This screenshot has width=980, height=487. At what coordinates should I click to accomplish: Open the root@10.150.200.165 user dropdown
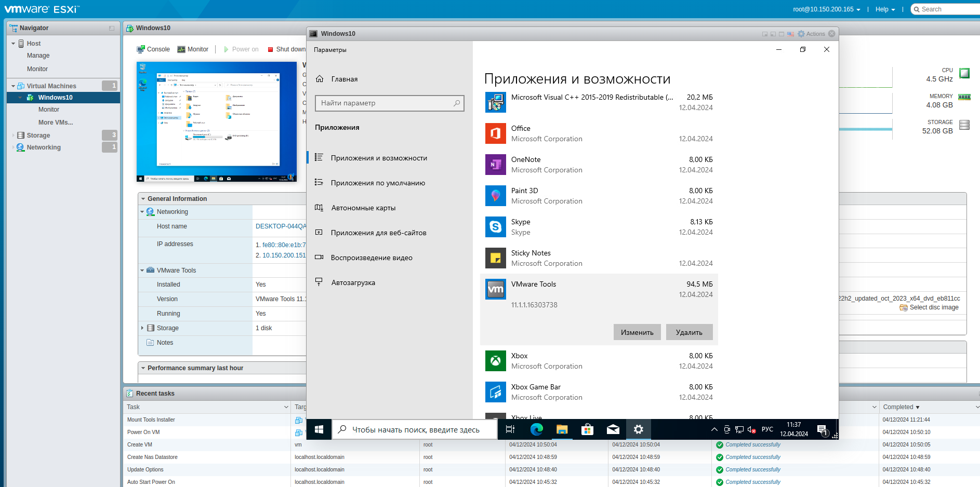(x=826, y=9)
